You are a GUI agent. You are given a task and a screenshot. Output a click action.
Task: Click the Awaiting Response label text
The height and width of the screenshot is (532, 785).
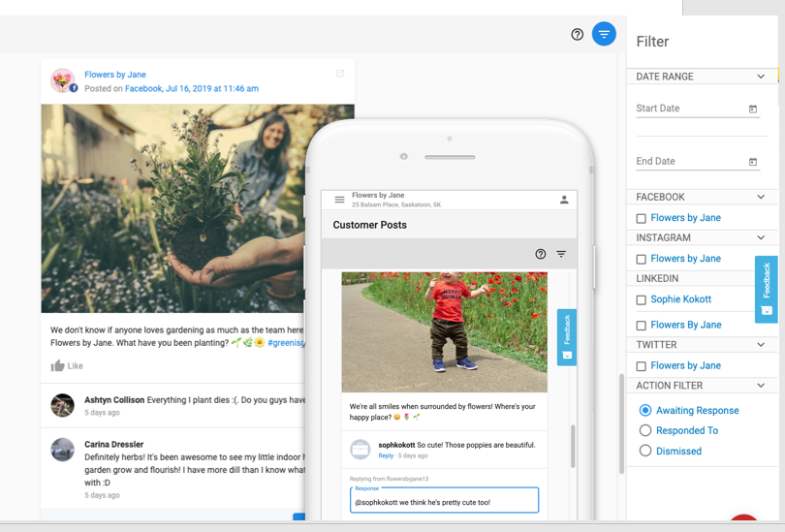[698, 410]
